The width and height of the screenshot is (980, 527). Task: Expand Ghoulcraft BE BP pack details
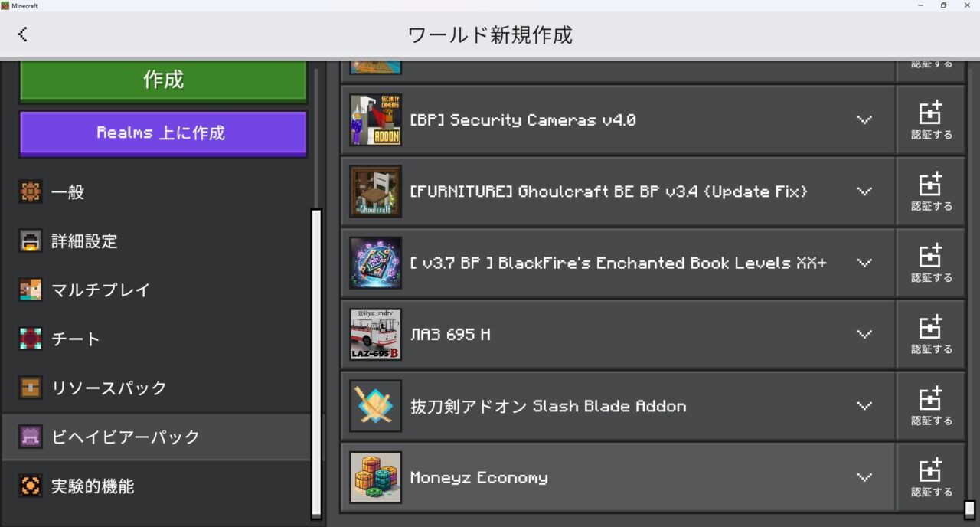(864, 191)
